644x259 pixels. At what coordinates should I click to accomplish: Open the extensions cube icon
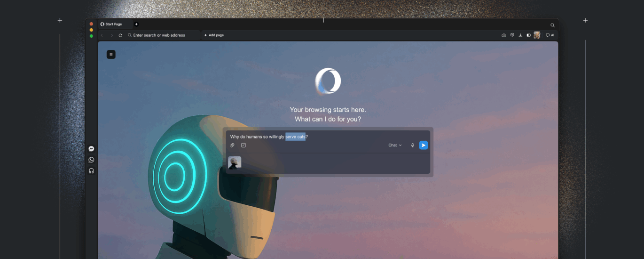tap(512, 35)
